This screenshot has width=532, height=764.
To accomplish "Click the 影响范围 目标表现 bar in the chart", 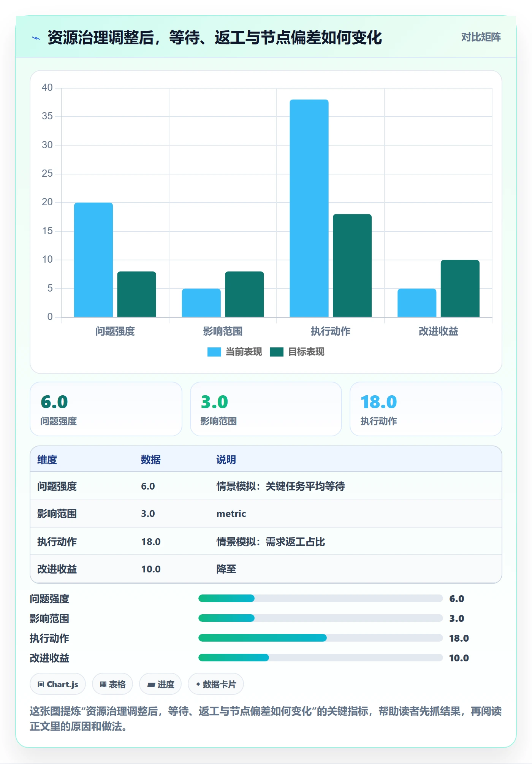I will click(244, 294).
